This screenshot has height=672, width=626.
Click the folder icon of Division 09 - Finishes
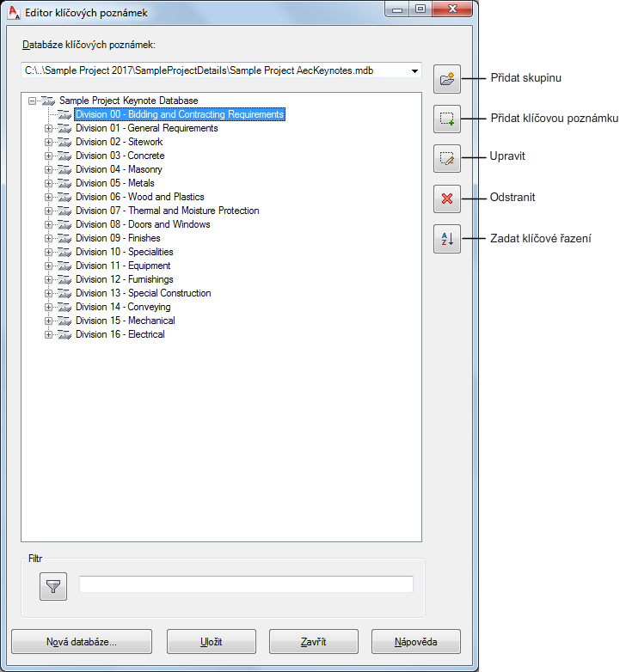pyautogui.click(x=64, y=238)
